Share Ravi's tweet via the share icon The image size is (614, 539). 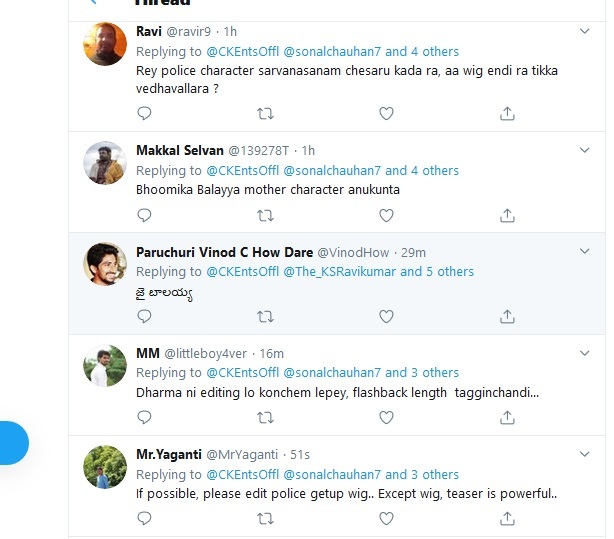click(507, 114)
